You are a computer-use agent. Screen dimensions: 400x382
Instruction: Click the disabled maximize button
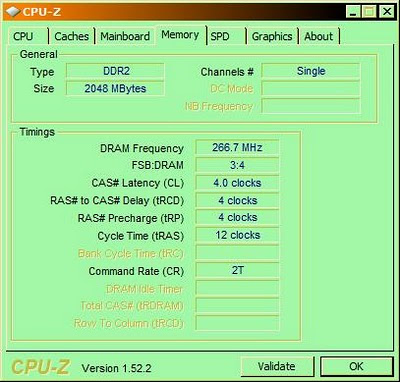[x=370, y=12]
